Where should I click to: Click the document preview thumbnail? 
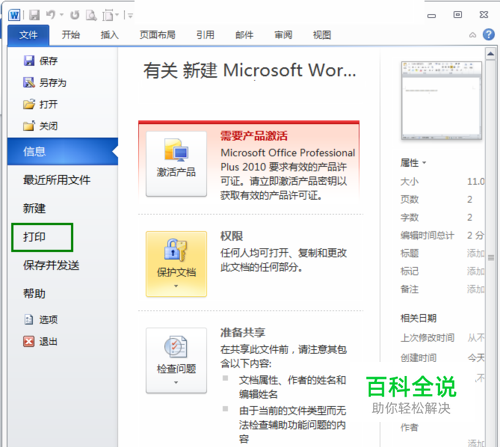pos(441,100)
